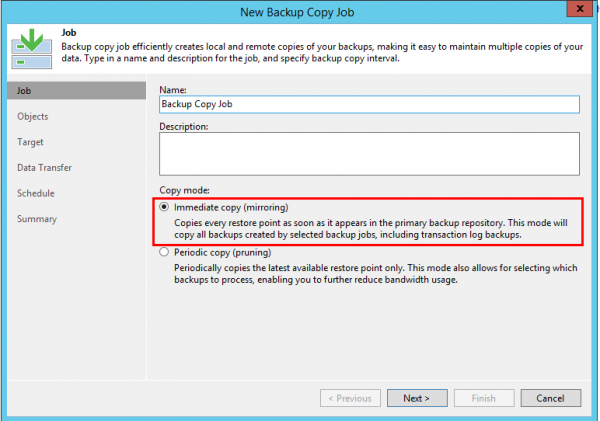Screen dimensions: 600x421
Task: Click the Immediate copy mode description text
Action: pyautogui.click(x=370, y=227)
